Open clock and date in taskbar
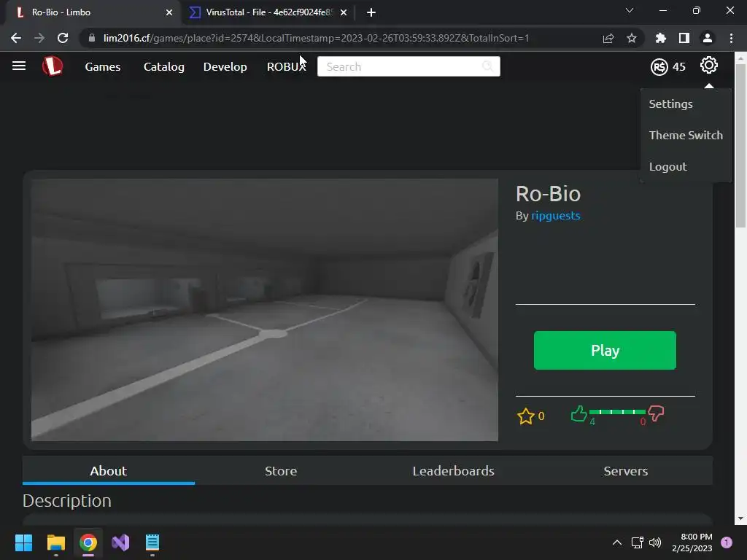 (692, 542)
